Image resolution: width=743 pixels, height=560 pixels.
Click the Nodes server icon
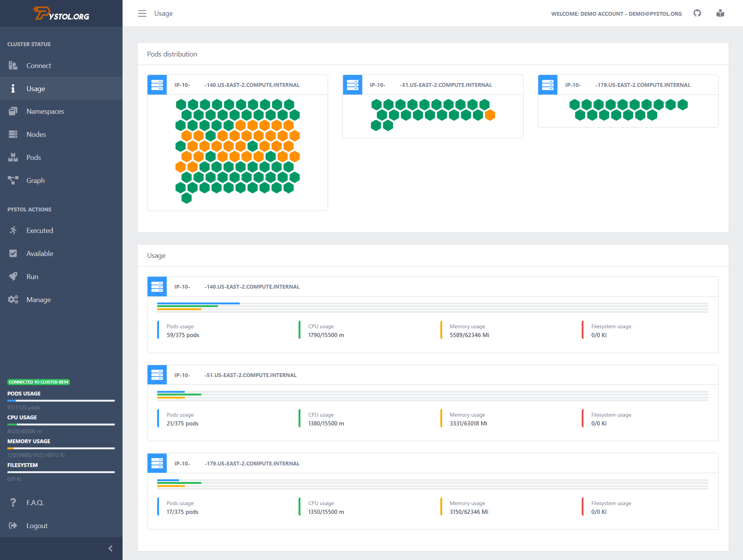[13, 135]
